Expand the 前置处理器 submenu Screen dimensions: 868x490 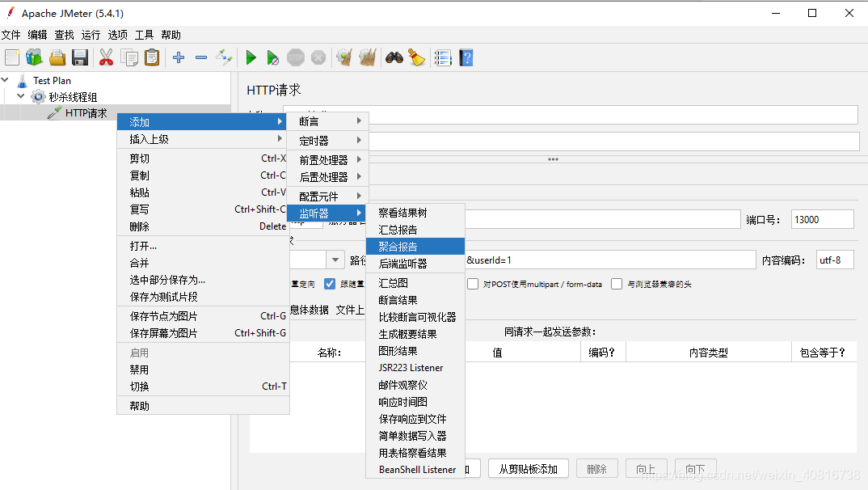[327, 160]
